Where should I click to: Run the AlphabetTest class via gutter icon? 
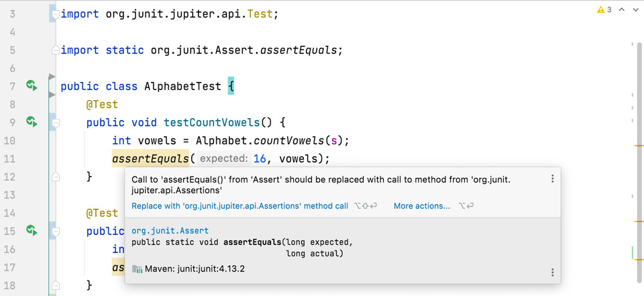(x=32, y=85)
